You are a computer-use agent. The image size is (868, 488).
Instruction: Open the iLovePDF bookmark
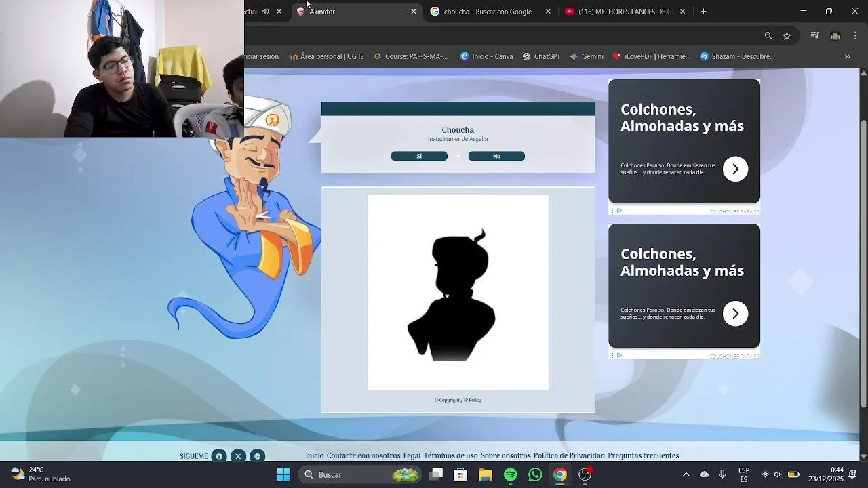click(651, 56)
